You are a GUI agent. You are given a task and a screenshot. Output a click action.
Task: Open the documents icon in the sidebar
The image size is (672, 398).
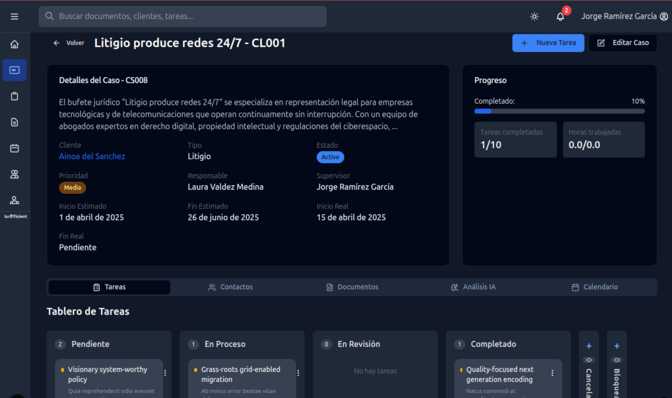pyautogui.click(x=15, y=122)
